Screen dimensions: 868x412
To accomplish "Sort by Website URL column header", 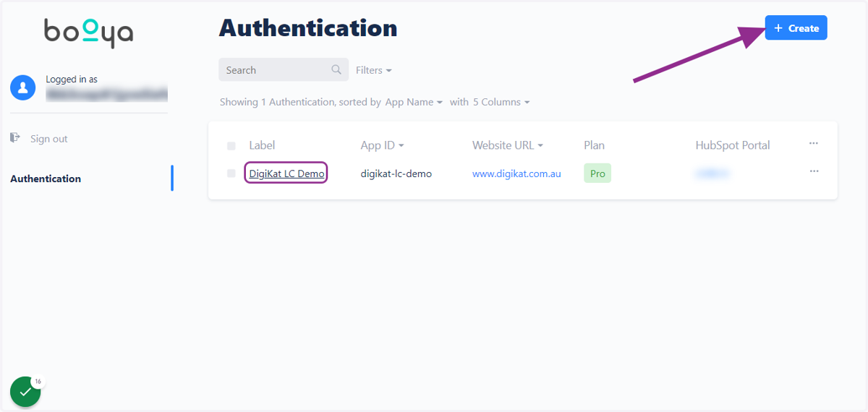I will tap(508, 145).
